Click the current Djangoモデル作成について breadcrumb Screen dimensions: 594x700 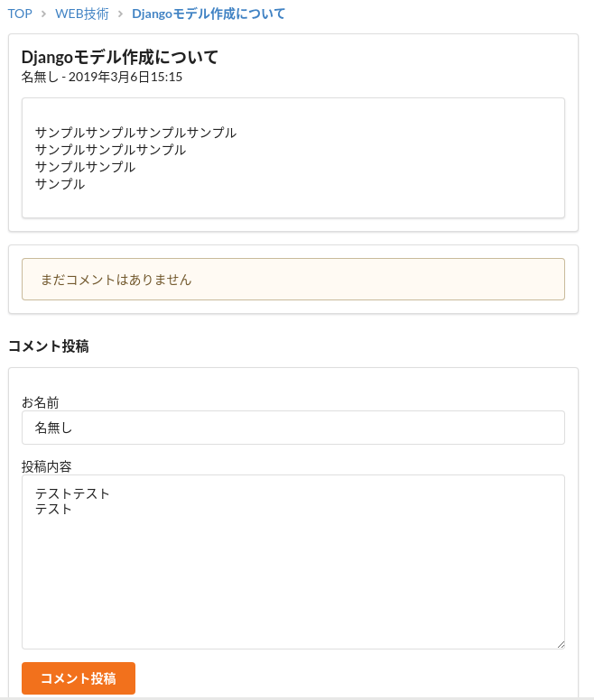[209, 14]
